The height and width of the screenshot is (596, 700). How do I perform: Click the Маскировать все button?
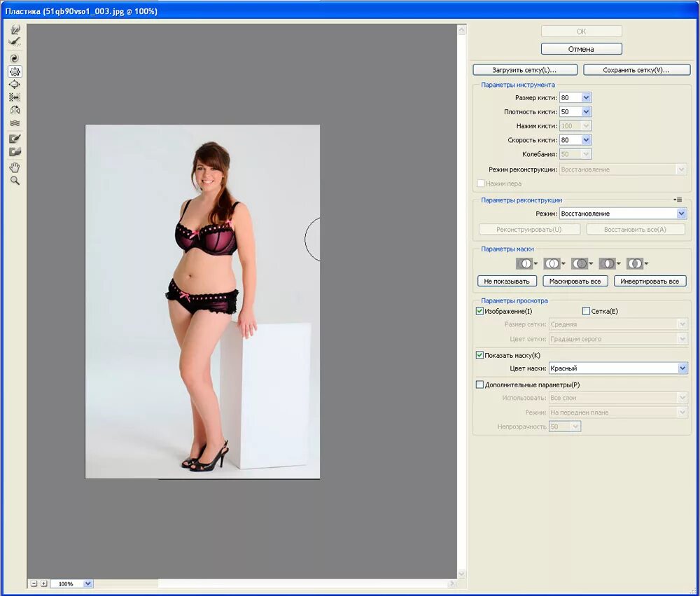click(x=575, y=281)
